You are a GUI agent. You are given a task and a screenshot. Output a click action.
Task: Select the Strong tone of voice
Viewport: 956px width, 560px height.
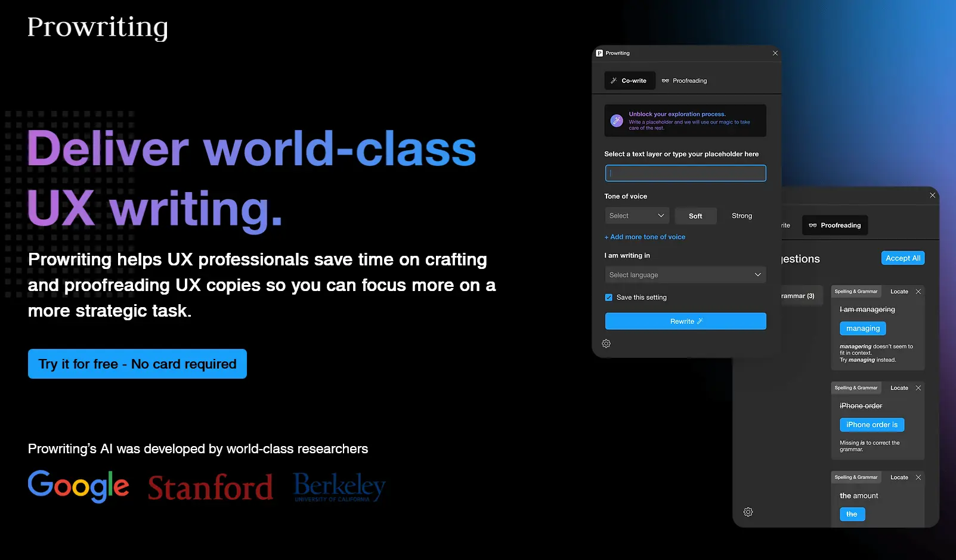pos(741,215)
